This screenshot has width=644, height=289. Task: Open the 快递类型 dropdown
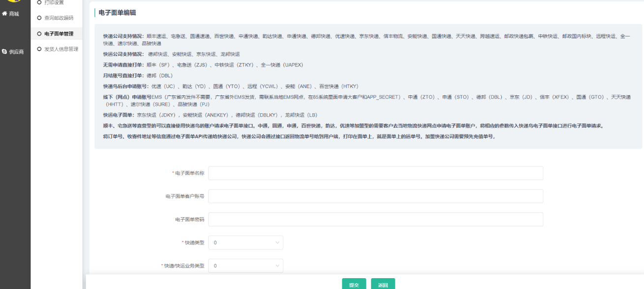click(x=245, y=243)
